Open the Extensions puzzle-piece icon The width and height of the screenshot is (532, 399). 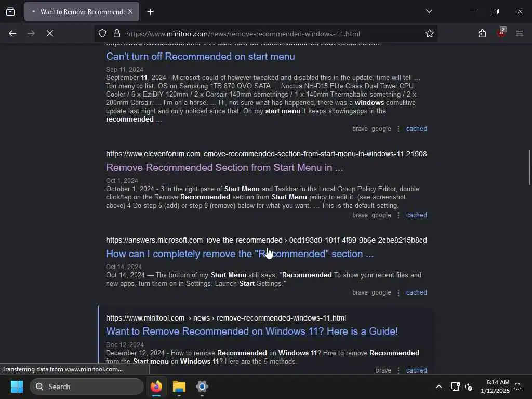(482, 33)
